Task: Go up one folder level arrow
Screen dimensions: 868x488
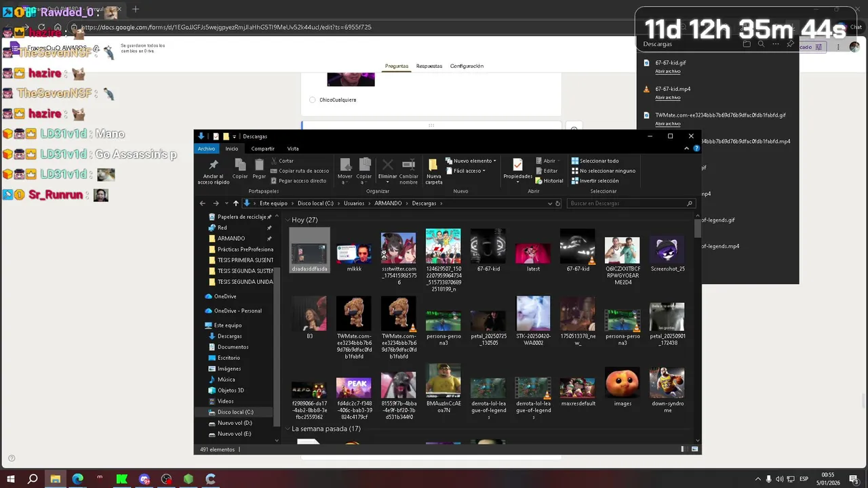Action: pyautogui.click(x=236, y=203)
